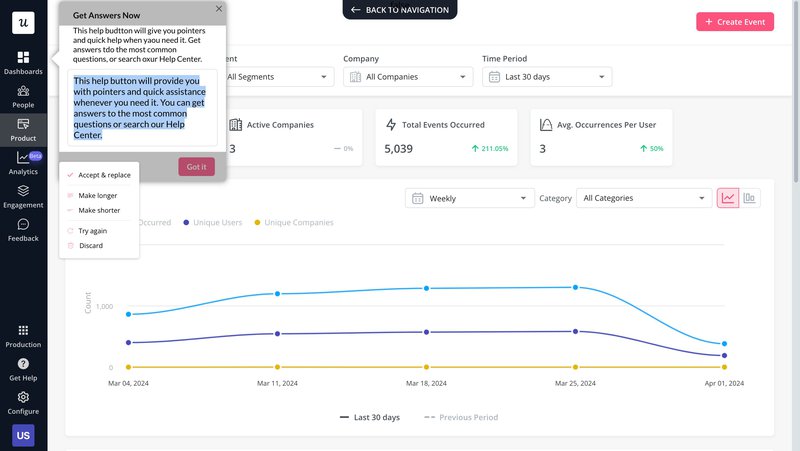Switch to bar chart view
Image resolution: width=800 pixels, height=451 pixels.
[750, 198]
